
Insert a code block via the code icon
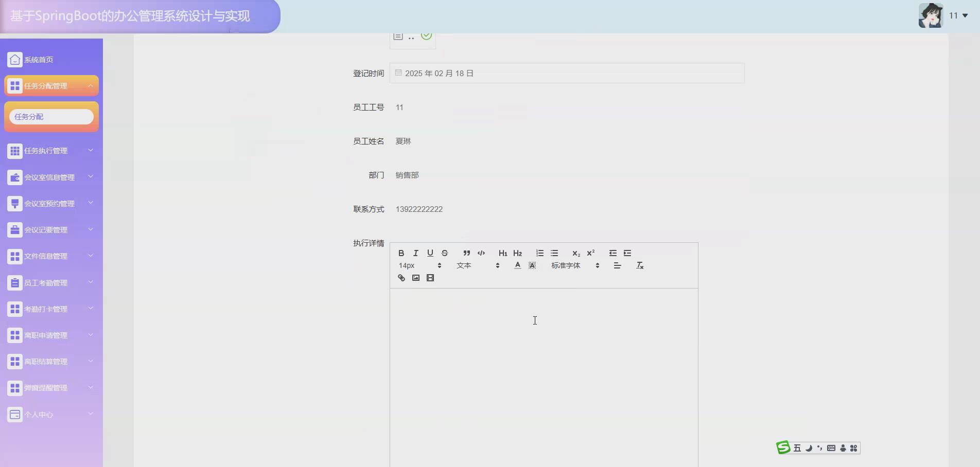(481, 253)
